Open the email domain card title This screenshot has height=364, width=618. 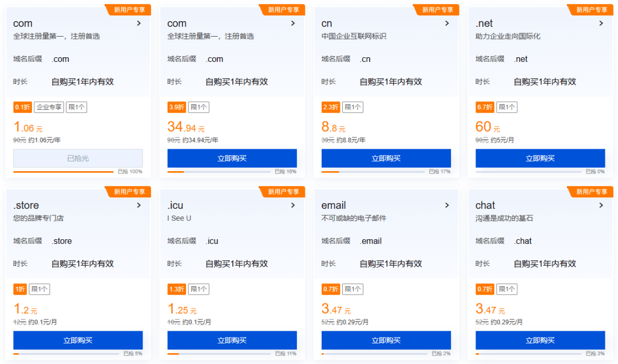[x=334, y=205]
